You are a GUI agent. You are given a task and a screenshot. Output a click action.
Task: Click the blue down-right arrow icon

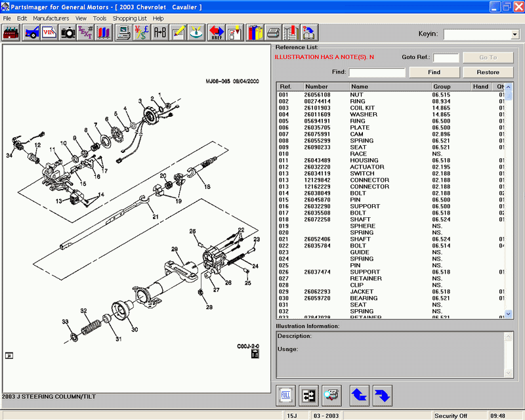coord(383,396)
